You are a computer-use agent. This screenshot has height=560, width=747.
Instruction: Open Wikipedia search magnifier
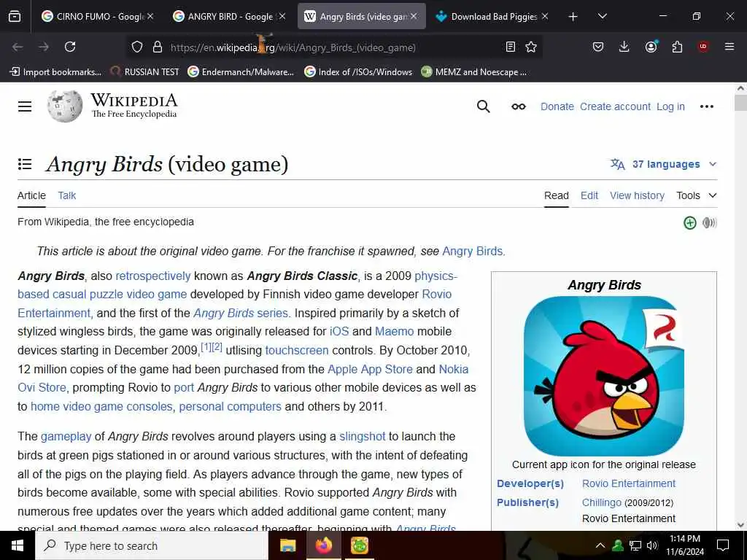[x=483, y=106]
